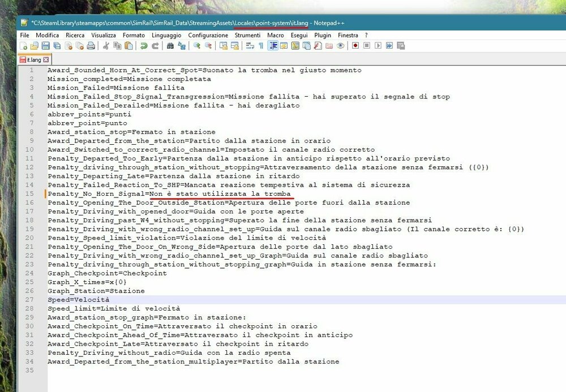Click the Print icon in toolbar
The width and height of the screenshot is (566, 392).
pyautogui.click(x=91, y=46)
